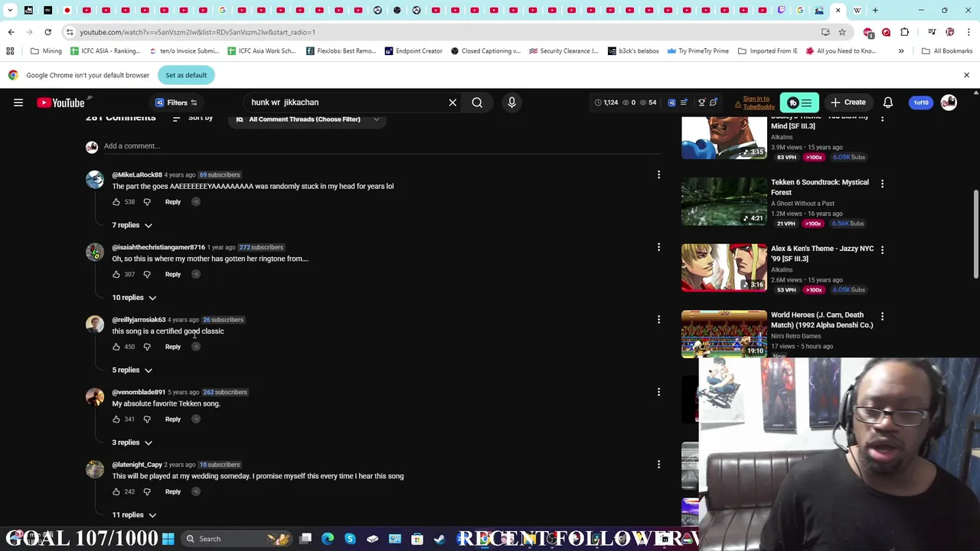Like the @MikeLaRock88 comment
Viewport: 980px width, 551px height.
[x=116, y=202]
